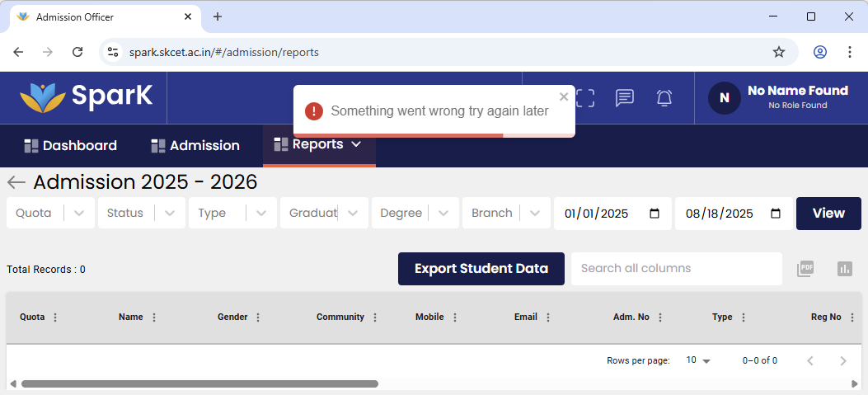Open the Admission menu item
868x395 pixels.
click(195, 146)
